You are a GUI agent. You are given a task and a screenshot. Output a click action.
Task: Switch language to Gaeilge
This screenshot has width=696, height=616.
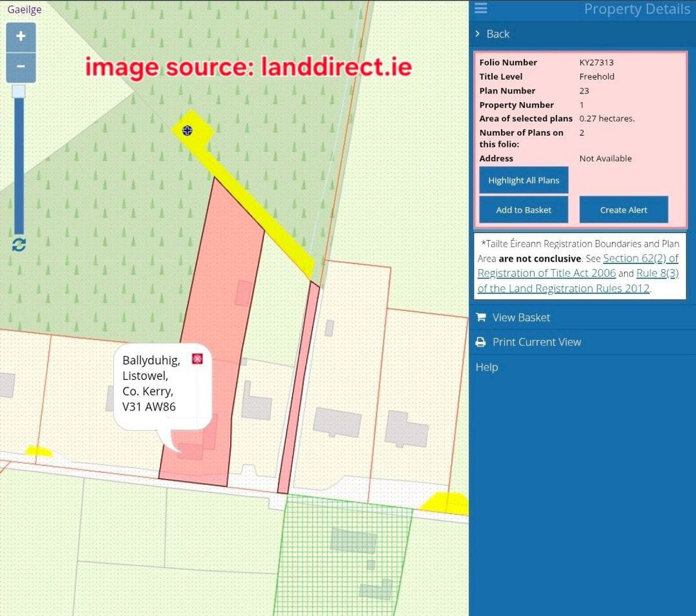point(24,9)
